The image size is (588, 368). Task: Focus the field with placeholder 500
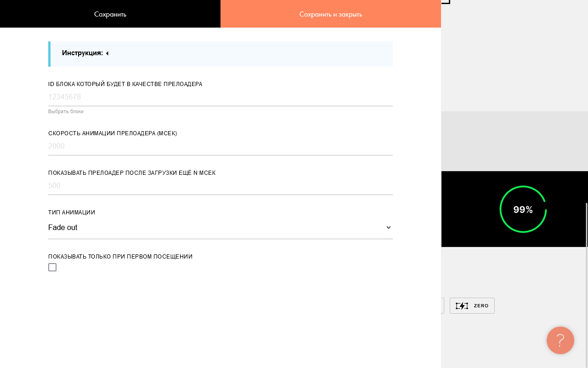pyautogui.click(x=220, y=186)
